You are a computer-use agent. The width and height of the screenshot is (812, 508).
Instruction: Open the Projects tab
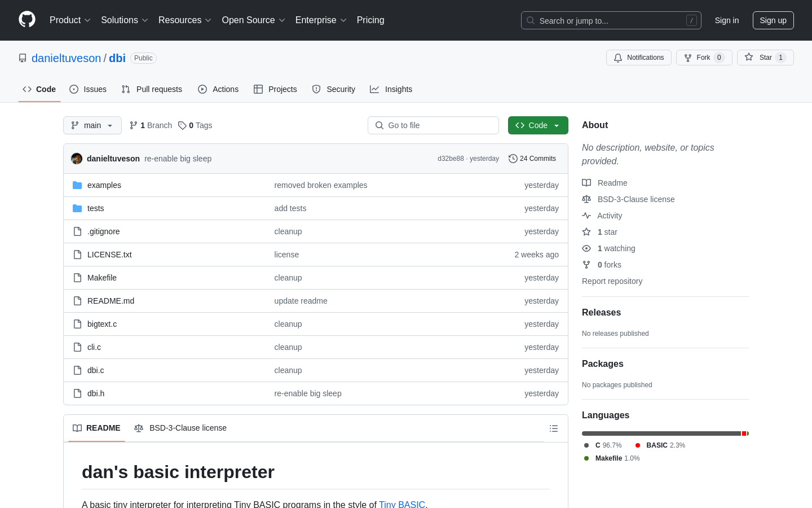[x=275, y=89]
